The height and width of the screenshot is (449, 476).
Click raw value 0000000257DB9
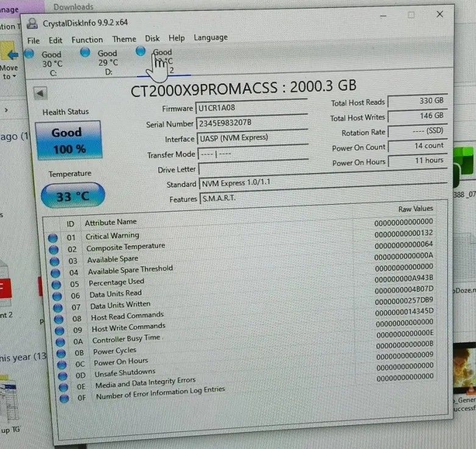[x=404, y=301]
